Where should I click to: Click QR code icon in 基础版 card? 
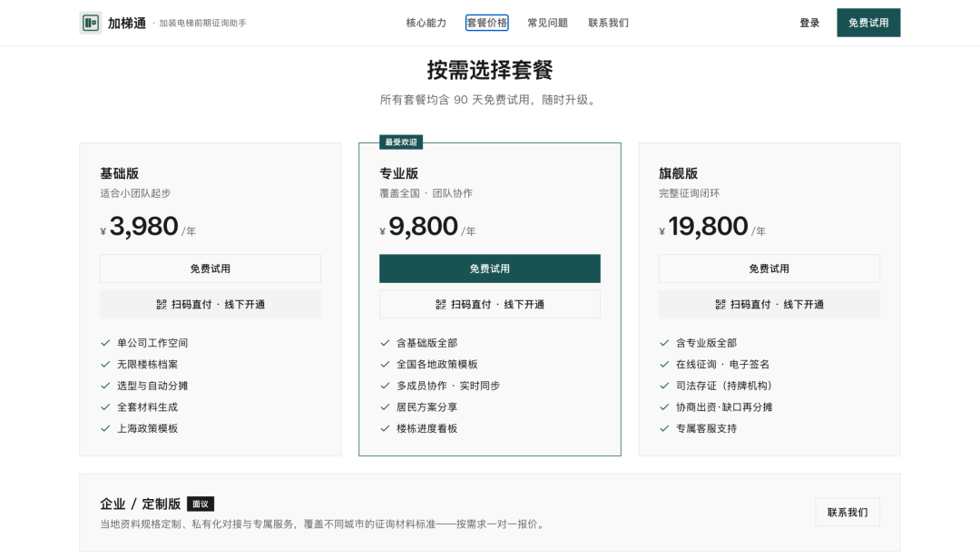point(162,304)
